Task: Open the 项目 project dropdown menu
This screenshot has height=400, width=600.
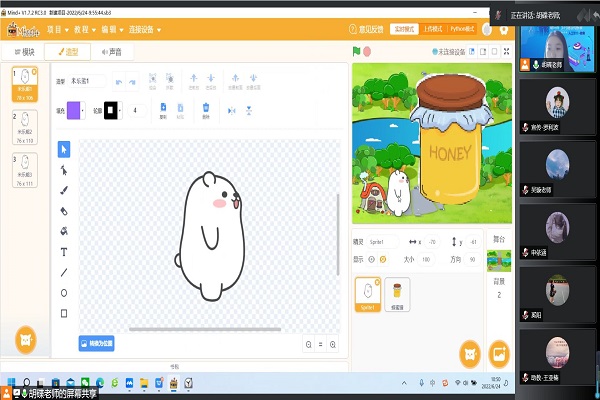Action: pyautogui.click(x=57, y=30)
